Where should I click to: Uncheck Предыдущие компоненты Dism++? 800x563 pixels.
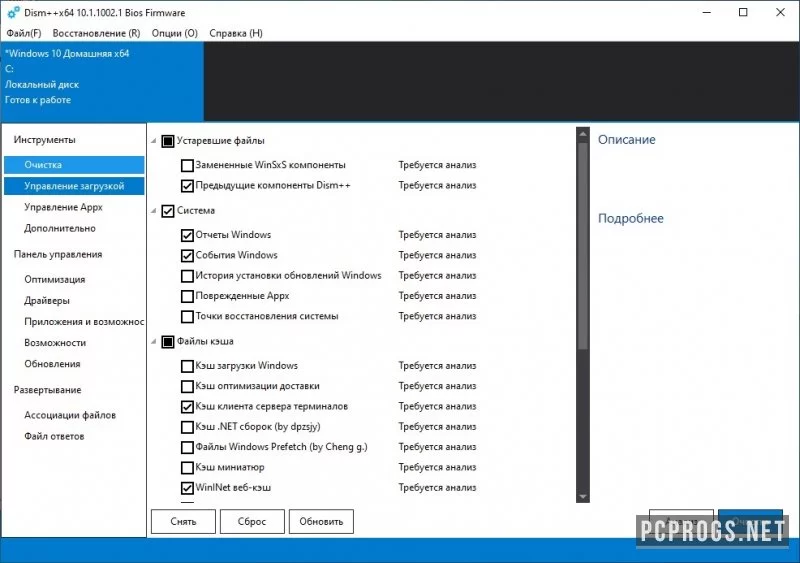click(x=187, y=186)
